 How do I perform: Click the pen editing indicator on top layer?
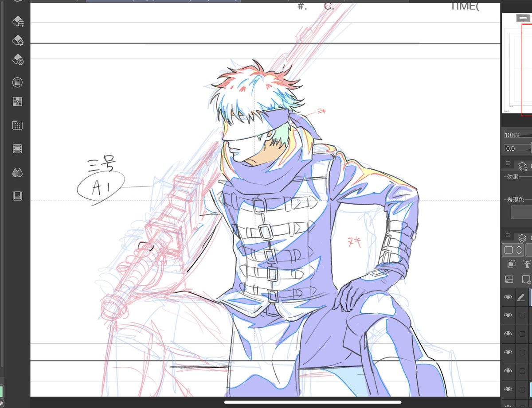(x=521, y=298)
